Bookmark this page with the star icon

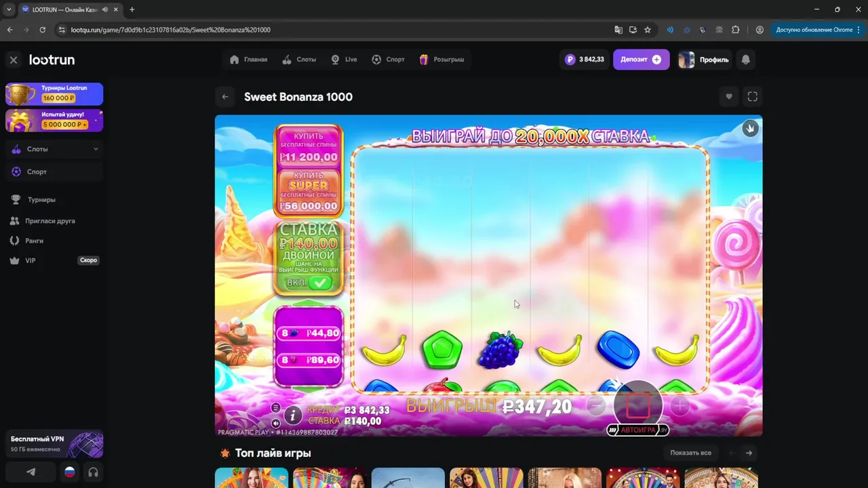pyautogui.click(x=648, y=30)
